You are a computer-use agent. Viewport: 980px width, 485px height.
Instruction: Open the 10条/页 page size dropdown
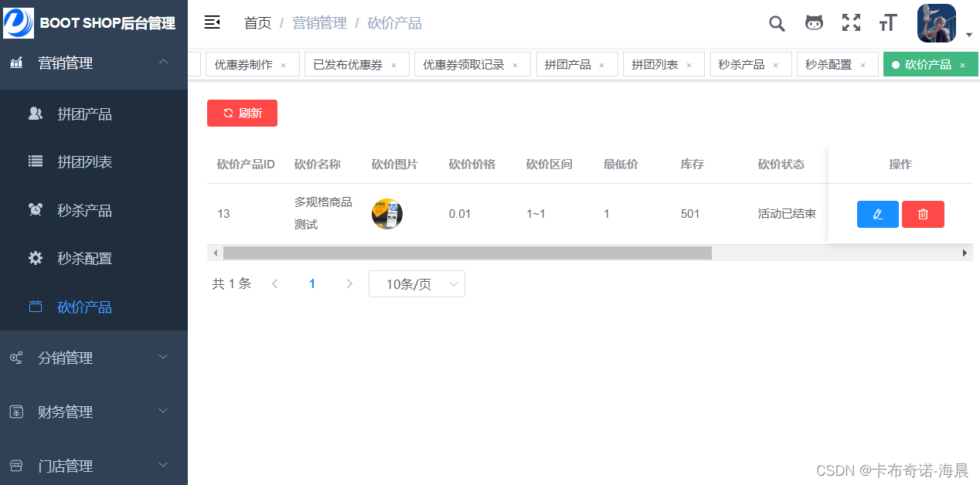click(x=417, y=283)
